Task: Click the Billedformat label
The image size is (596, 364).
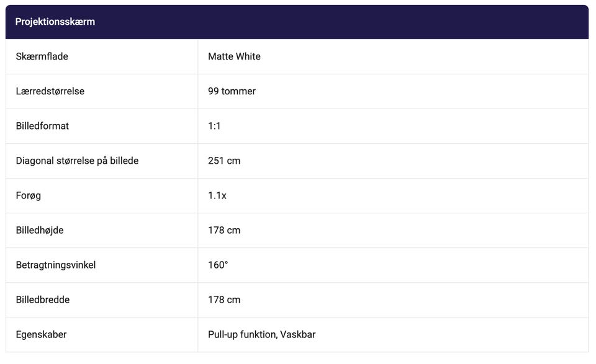Action: 42,126
